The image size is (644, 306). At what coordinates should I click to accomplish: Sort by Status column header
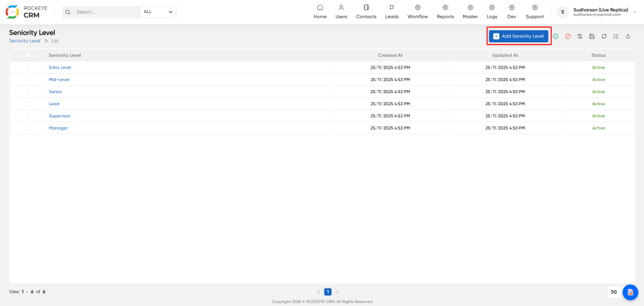coord(599,55)
